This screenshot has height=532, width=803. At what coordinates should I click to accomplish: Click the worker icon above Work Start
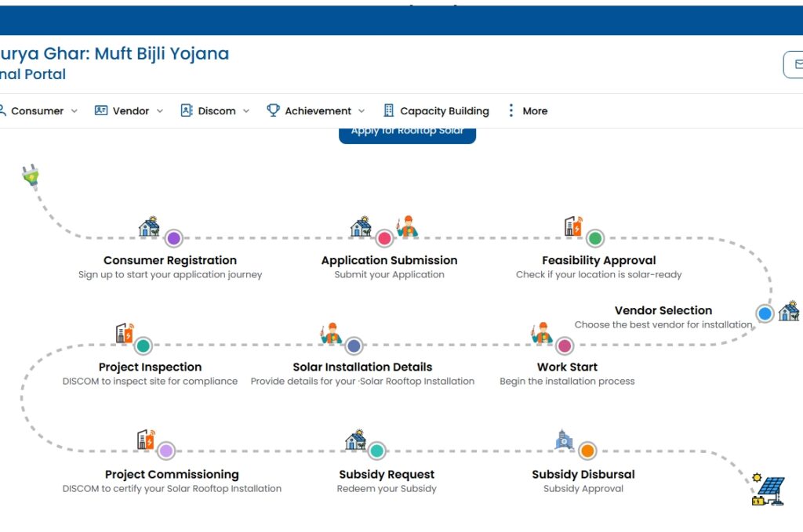(540, 334)
